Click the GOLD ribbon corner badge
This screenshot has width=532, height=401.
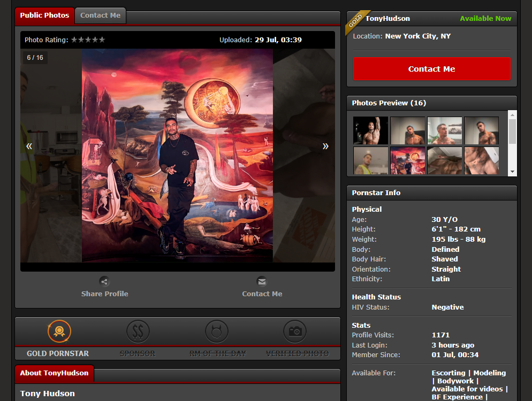[355, 21]
